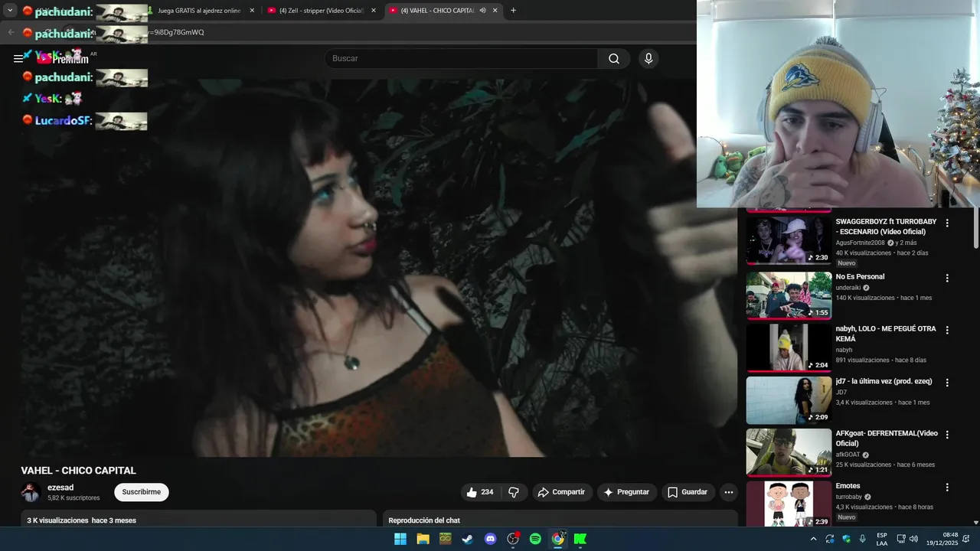980x551 pixels.
Task: Click the Suscribirme button
Action: point(142,492)
